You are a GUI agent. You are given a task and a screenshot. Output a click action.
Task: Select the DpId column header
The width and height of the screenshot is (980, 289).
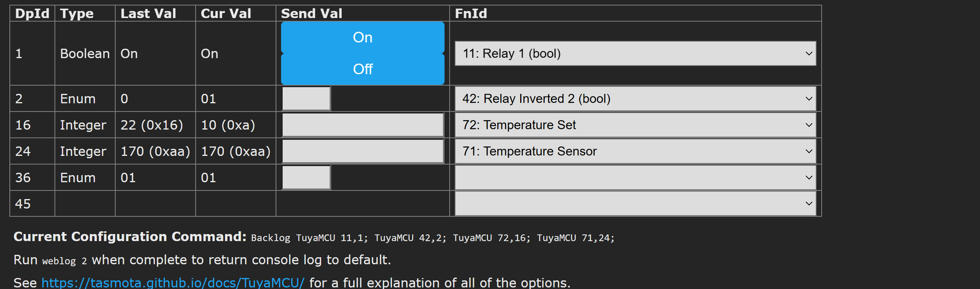point(31,13)
